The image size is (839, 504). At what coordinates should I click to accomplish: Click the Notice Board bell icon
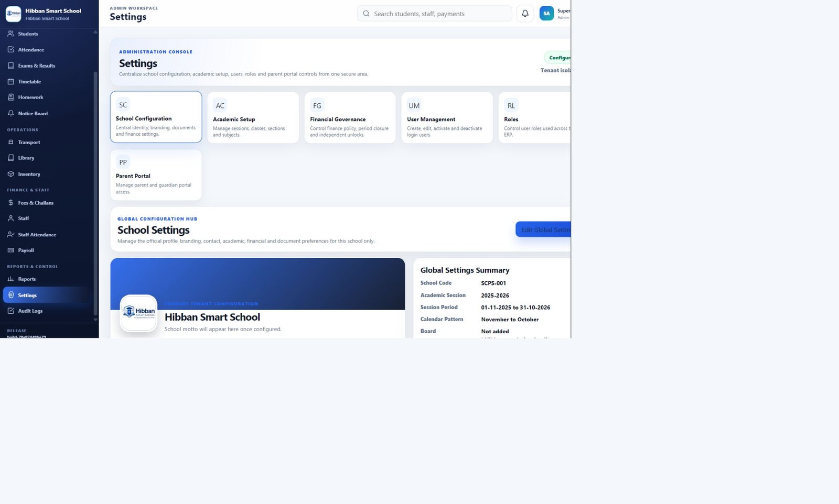coord(10,113)
